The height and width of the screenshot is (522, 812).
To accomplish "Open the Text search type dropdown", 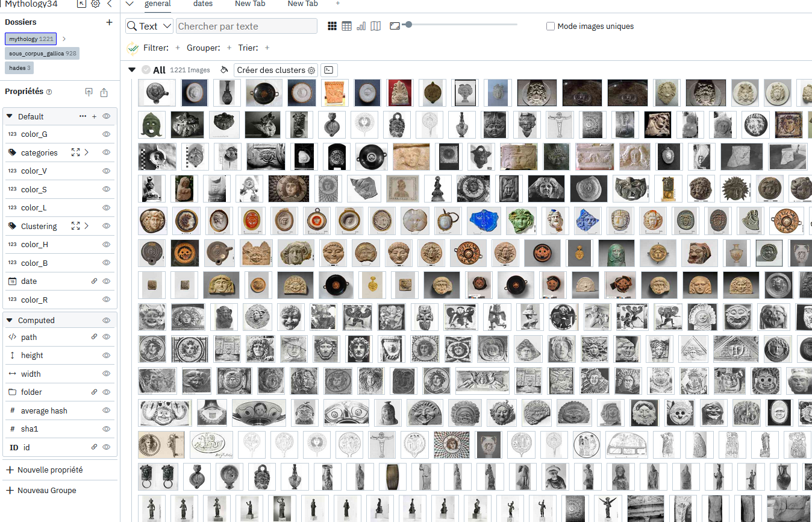I will coord(149,26).
